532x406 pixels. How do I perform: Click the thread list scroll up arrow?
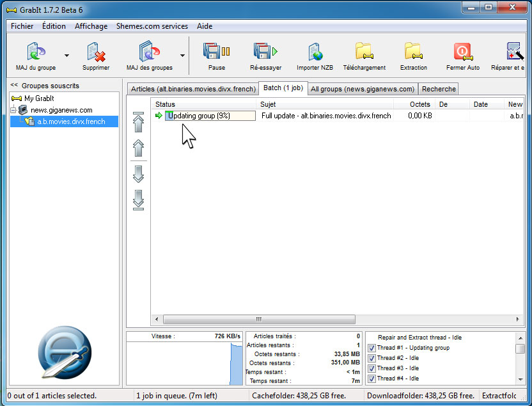pyautogui.click(x=520, y=338)
